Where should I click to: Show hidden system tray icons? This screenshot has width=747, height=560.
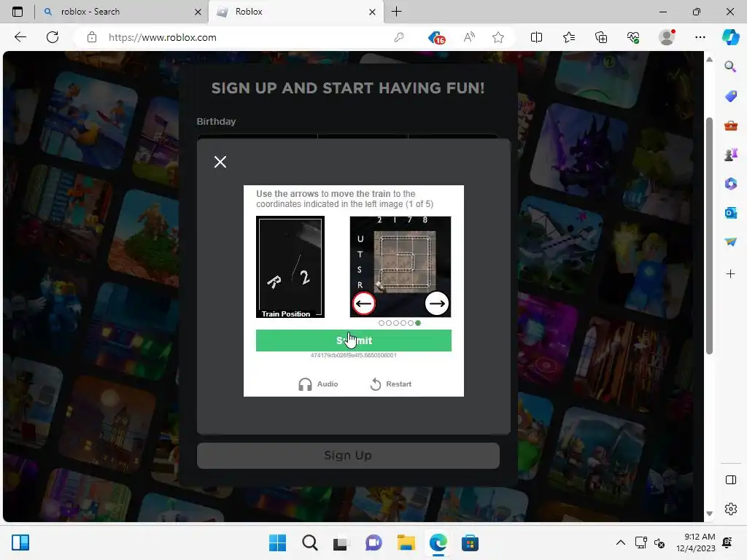[620, 542]
